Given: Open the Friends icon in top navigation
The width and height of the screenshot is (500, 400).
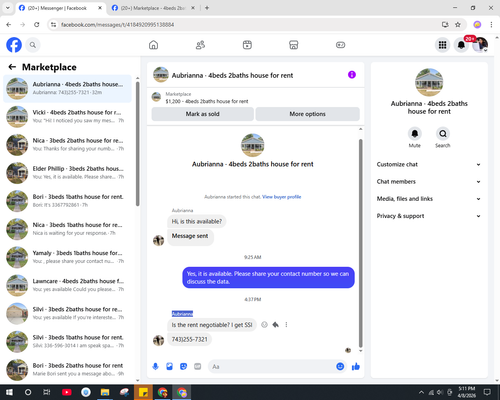Looking at the screenshot, I should [200, 45].
